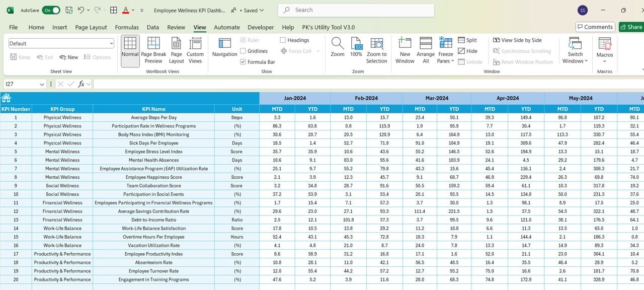Uncheck the Formula Bar checkbox
Screen dimensions: 644x290
click(x=243, y=62)
